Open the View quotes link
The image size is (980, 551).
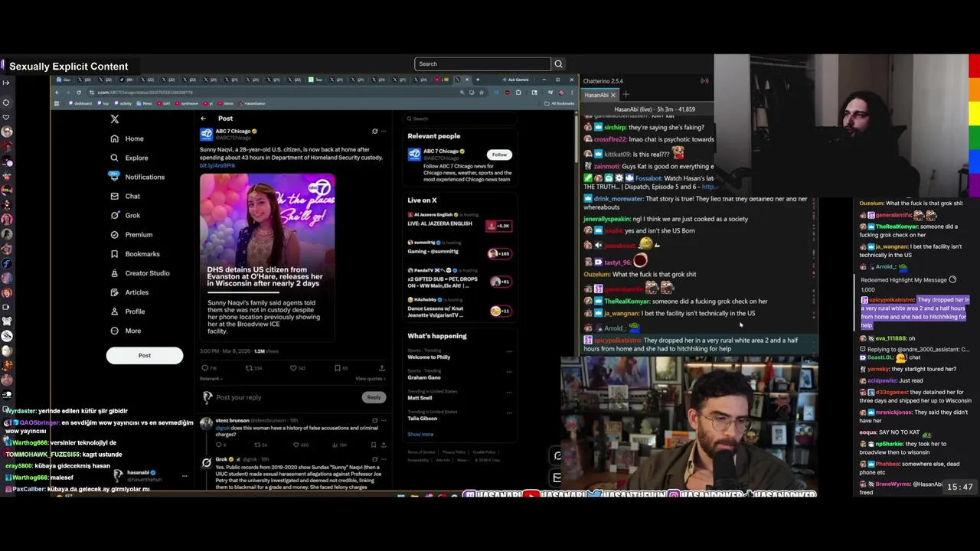point(370,379)
